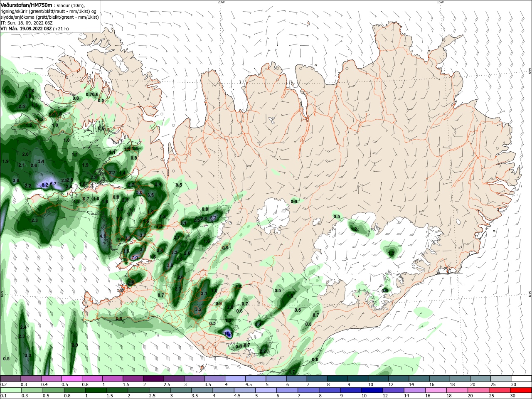Click the 'VT: Mán. 19.09.2022 03Z' valid time
This screenshot has height=399, width=532.
(x=26, y=29)
